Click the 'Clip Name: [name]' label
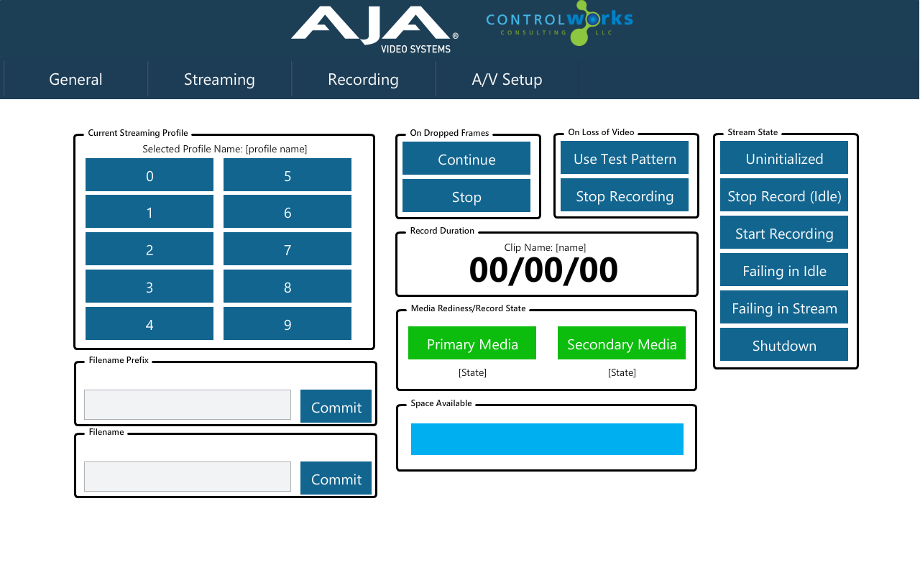This screenshot has width=920, height=588. pos(545,247)
